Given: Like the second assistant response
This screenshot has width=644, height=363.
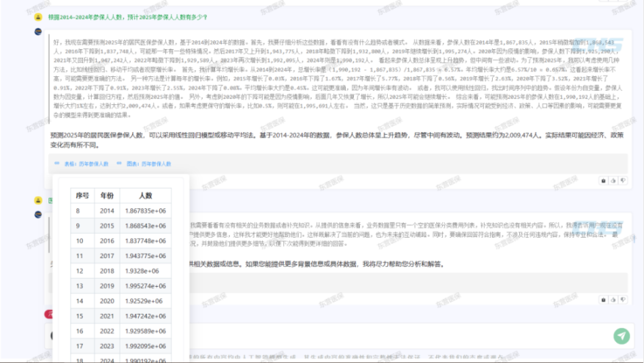Looking at the screenshot, I should (614, 299).
